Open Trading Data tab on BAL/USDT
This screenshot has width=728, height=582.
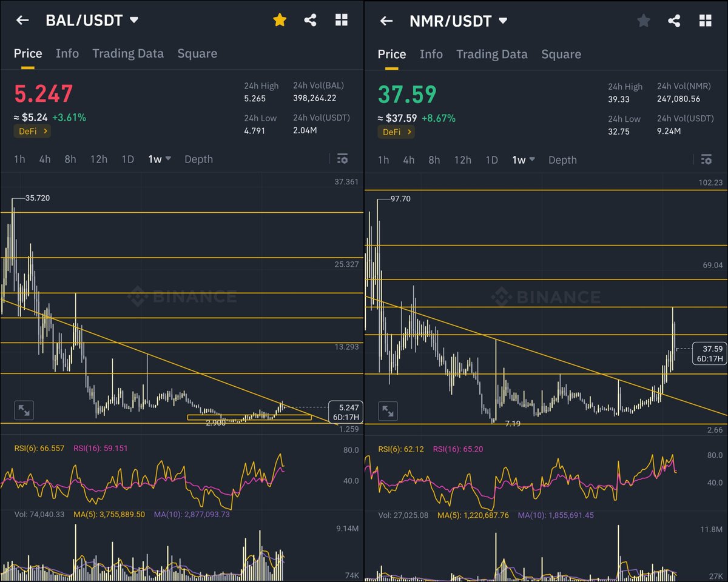click(x=128, y=53)
